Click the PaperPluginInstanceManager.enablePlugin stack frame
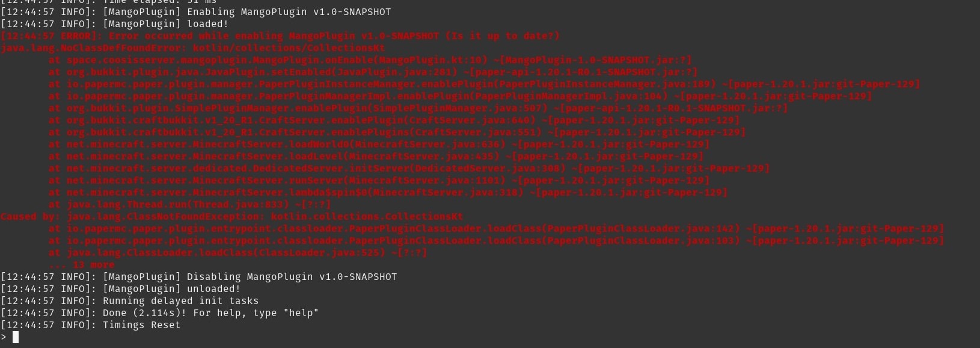 (484, 84)
